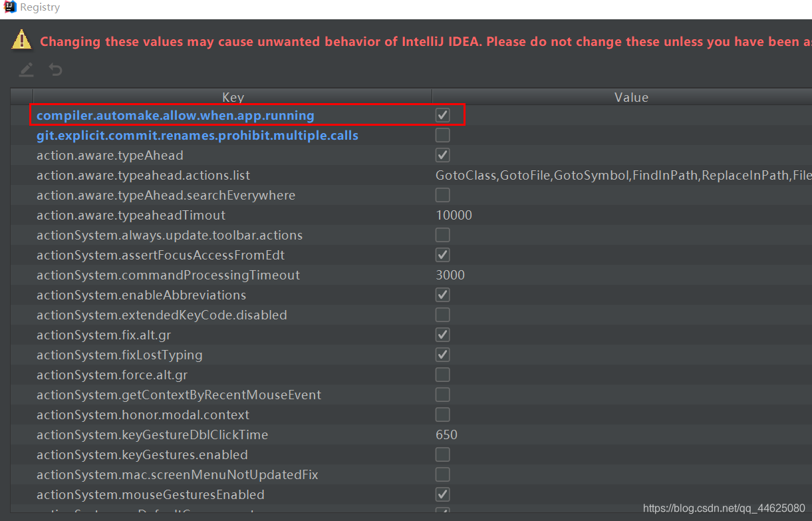Click the edit pencil icon in toolbar

point(26,69)
